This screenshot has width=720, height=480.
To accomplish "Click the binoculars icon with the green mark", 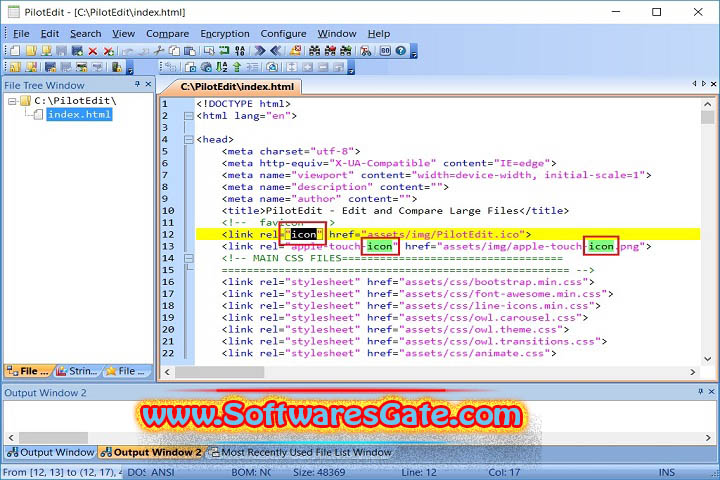I will click(346, 51).
